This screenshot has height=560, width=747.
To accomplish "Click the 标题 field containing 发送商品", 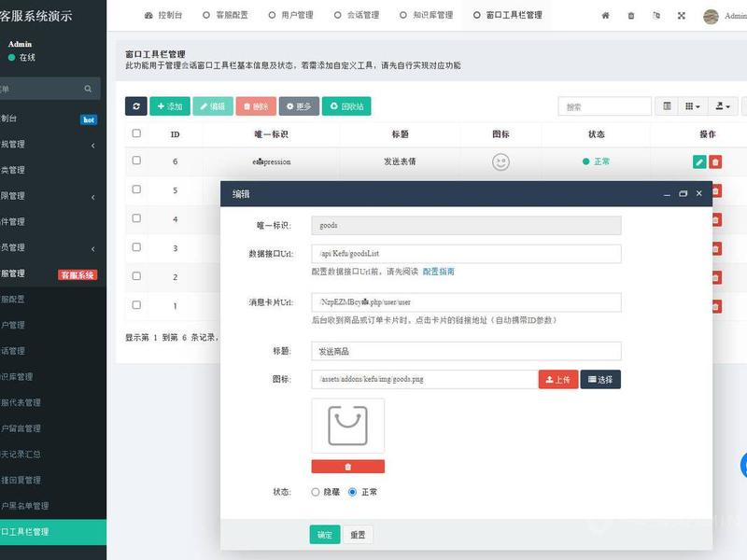I will click(x=466, y=351).
